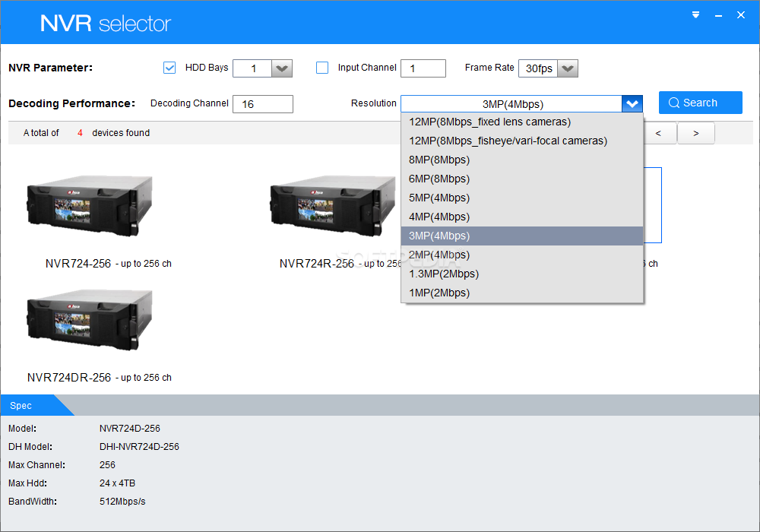
Task: Open the Frame Rate 30fps dropdown
Action: pyautogui.click(x=568, y=68)
